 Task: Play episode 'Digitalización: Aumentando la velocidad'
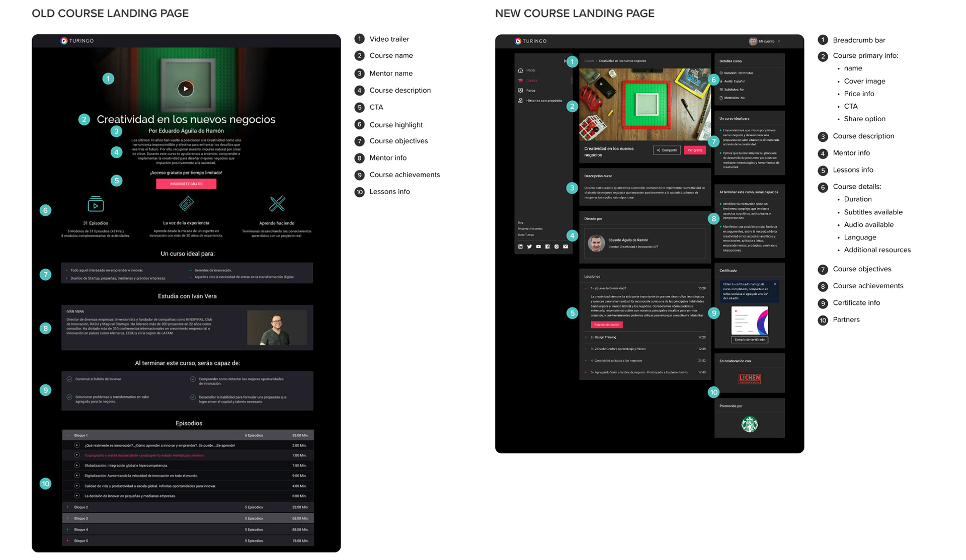(77, 475)
